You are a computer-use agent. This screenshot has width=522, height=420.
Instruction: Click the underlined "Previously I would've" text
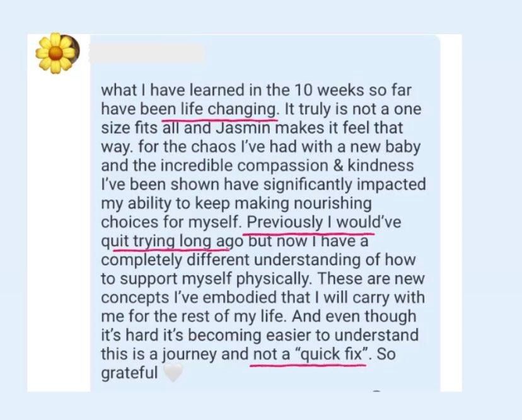coord(324,222)
